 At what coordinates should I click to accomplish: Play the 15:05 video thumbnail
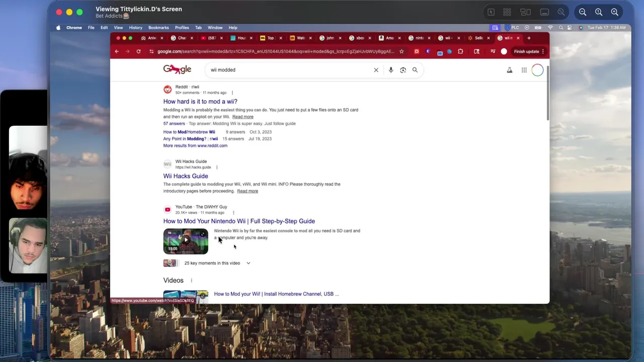[186, 241]
